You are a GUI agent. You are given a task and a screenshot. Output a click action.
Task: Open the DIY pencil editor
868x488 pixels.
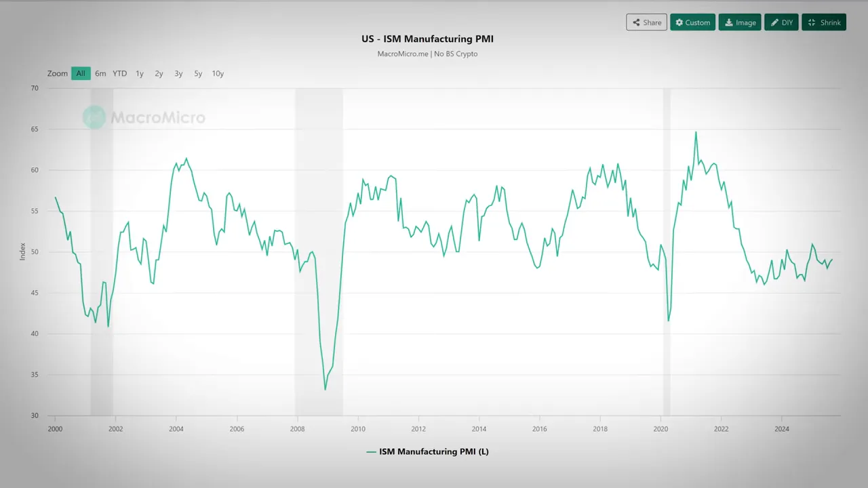point(781,22)
